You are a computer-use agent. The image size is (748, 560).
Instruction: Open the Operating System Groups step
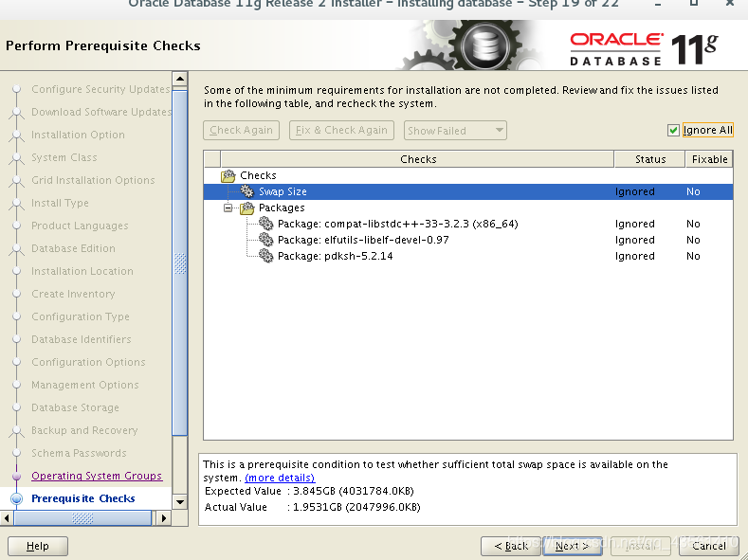tap(97, 476)
